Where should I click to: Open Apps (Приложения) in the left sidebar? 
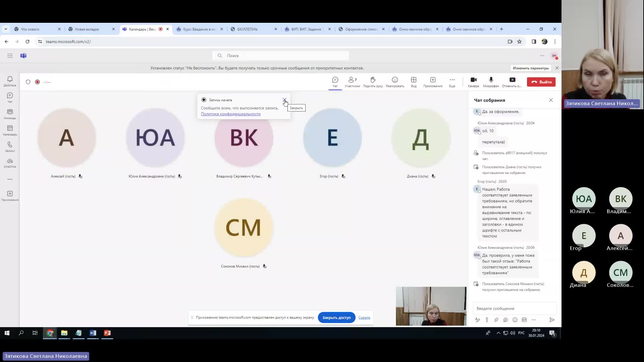pos(10,196)
